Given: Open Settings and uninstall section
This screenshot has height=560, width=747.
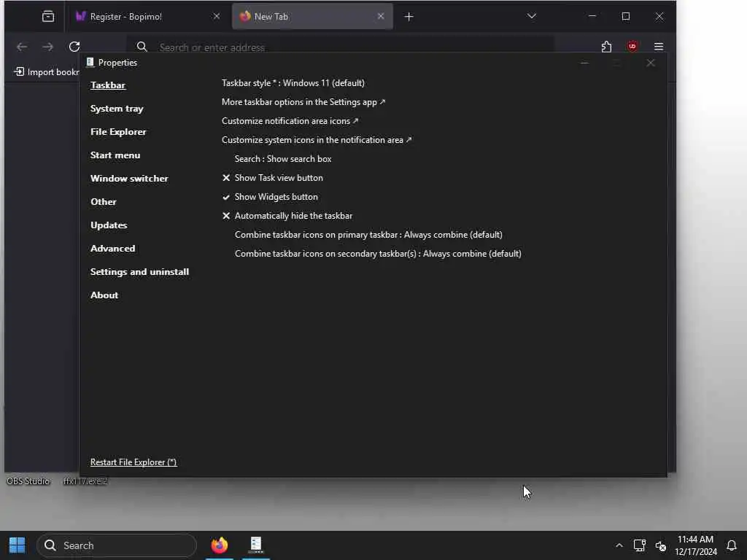Looking at the screenshot, I should coord(139,272).
